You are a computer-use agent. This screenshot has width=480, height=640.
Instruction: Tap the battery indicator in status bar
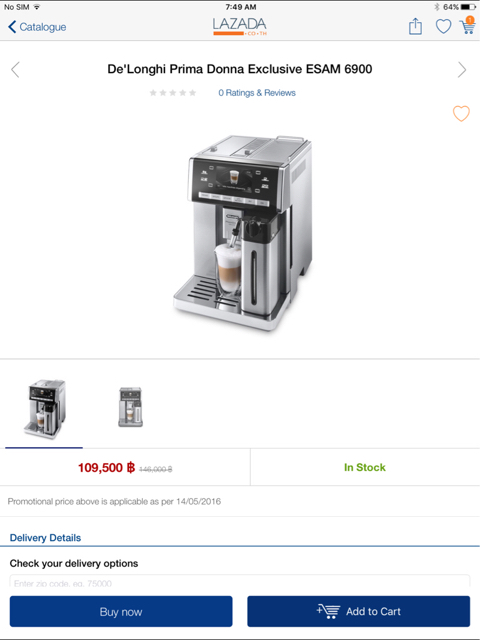[468, 7]
